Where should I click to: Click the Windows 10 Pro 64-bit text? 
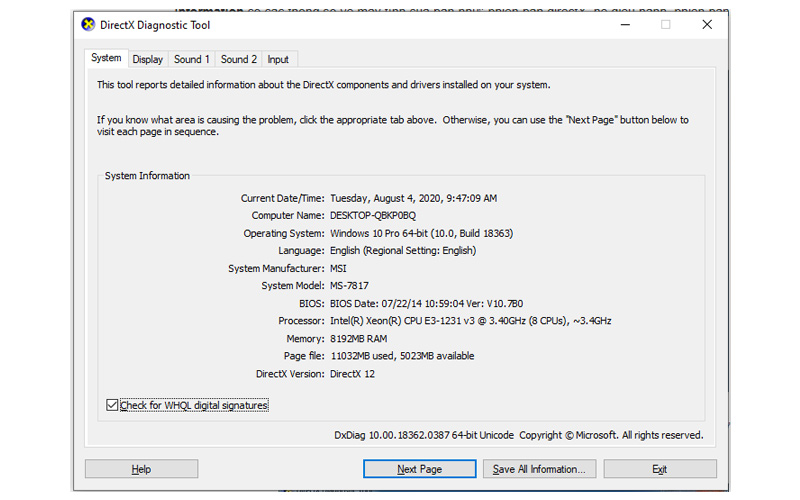click(x=421, y=233)
